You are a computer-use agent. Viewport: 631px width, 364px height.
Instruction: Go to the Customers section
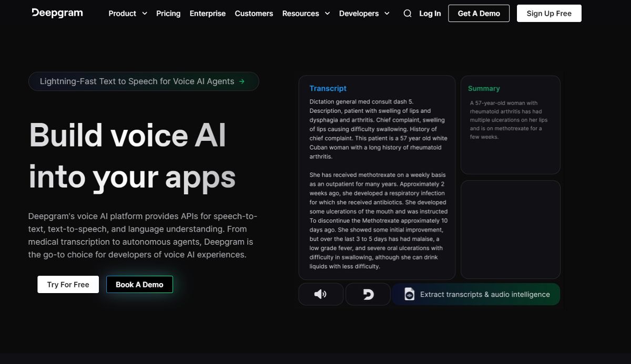(254, 13)
